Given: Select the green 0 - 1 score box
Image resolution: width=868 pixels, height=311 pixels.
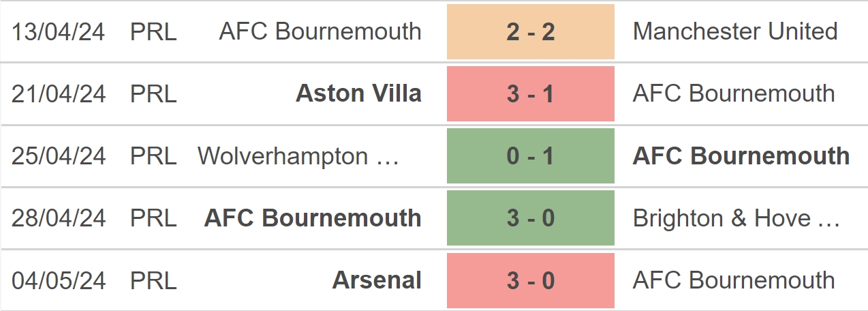Looking at the screenshot, I should point(531,156).
